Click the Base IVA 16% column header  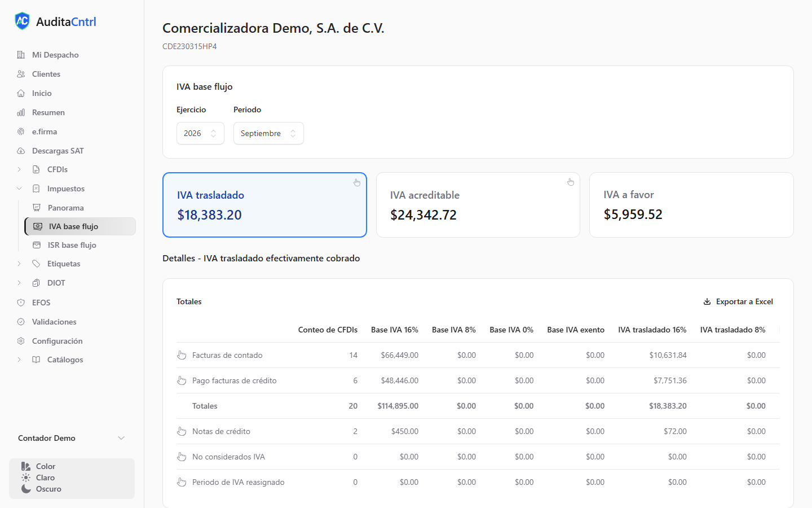395,330
